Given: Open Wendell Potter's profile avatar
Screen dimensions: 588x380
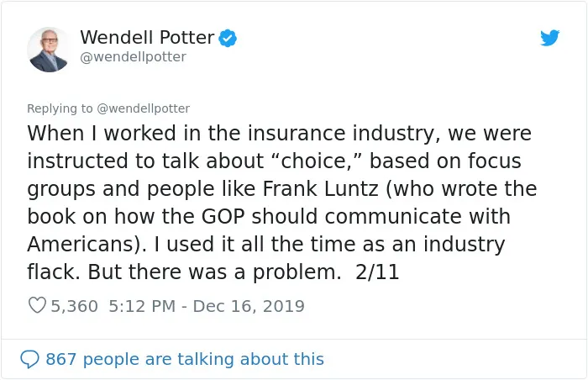Looking at the screenshot, I should point(49,50).
